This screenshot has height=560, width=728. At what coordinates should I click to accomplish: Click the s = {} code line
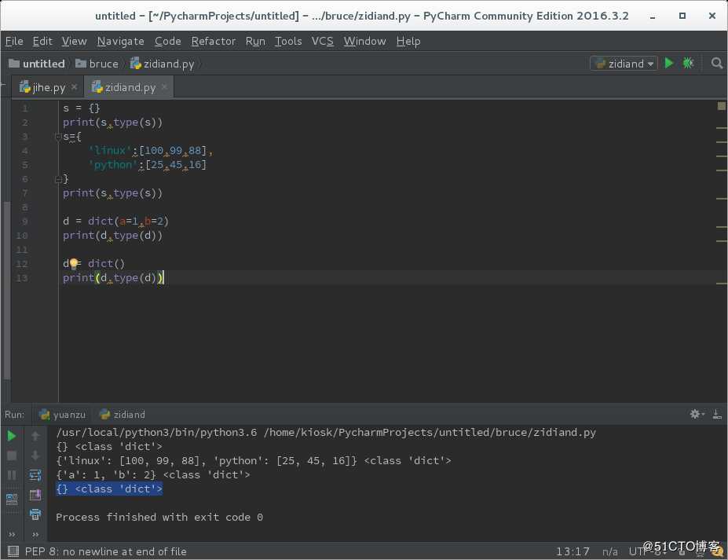pos(81,108)
